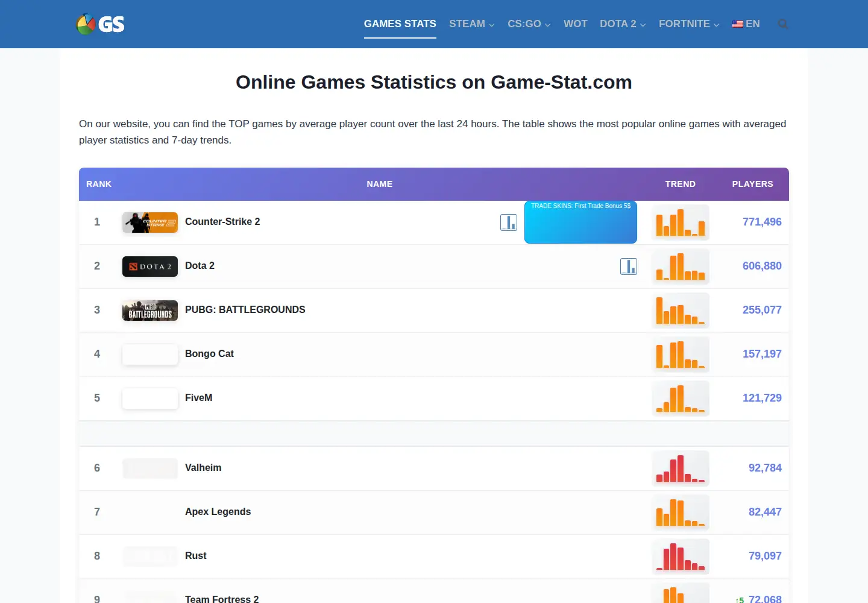The image size is (868, 603).
Task: Click the US flag language icon
Action: [737, 24]
